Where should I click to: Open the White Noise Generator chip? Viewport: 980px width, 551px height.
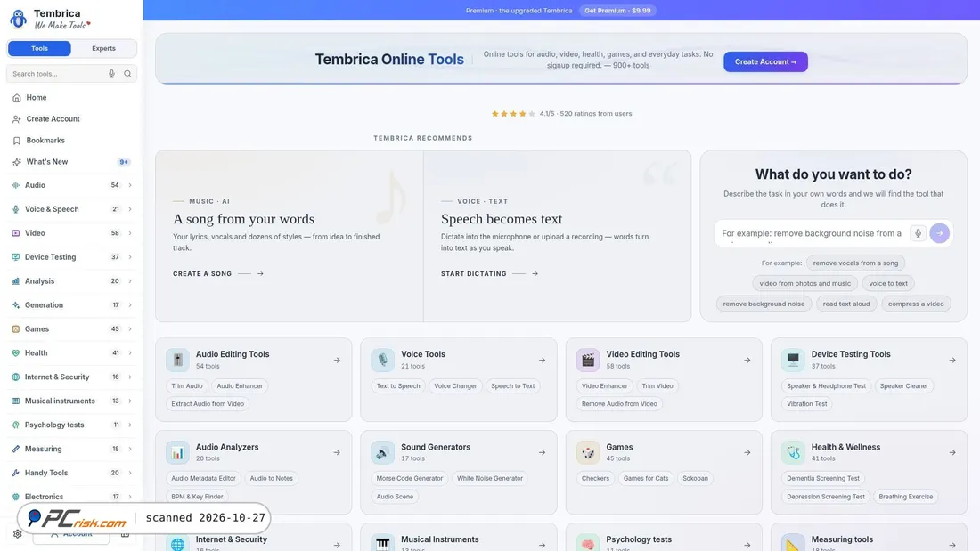coord(489,479)
